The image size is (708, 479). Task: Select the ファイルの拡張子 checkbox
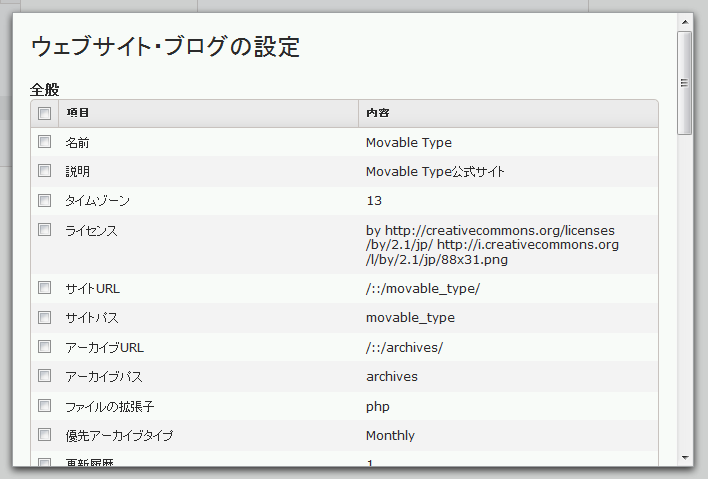(x=44, y=405)
